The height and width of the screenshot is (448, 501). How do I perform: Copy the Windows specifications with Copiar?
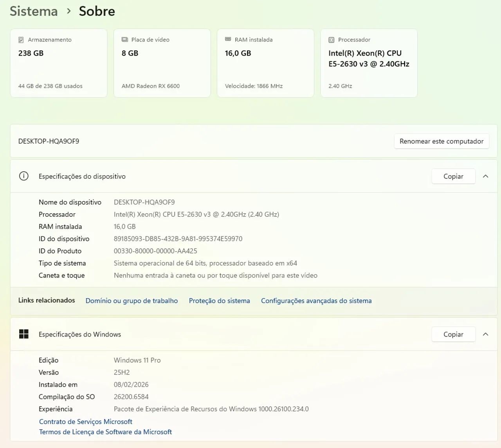[x=453, y=335]
